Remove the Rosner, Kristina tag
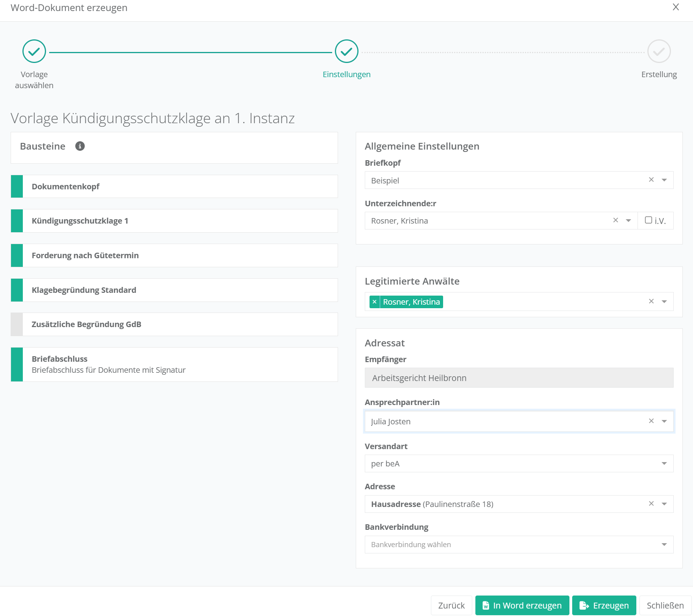This screenshot has height=616, width=693. (x=375, y=302)
